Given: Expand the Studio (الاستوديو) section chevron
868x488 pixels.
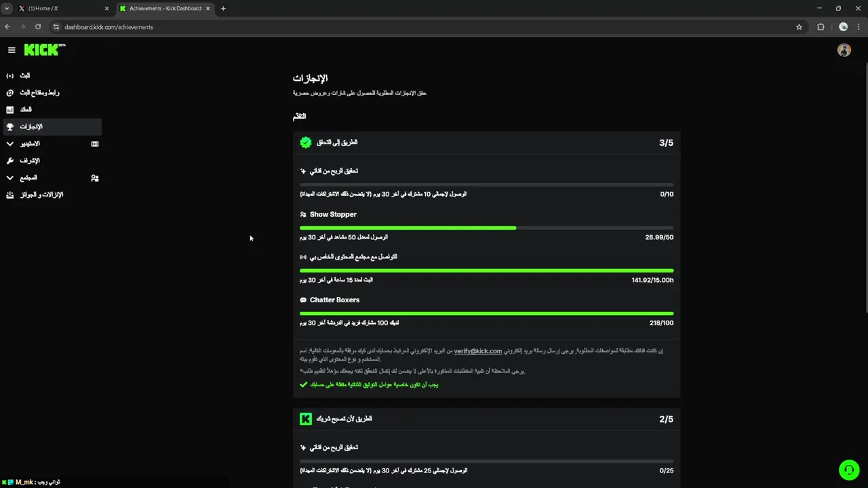Looking at the screenshot, I should pyautogui.click(x=9, y=144).
